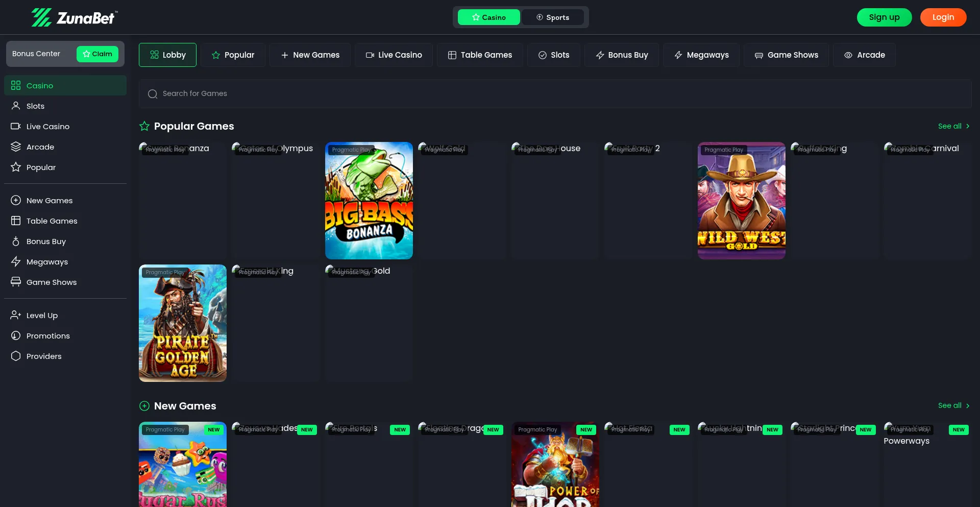
Task: Open the Wild West Gold game thumbnail
Action: [x=742, y=201]
